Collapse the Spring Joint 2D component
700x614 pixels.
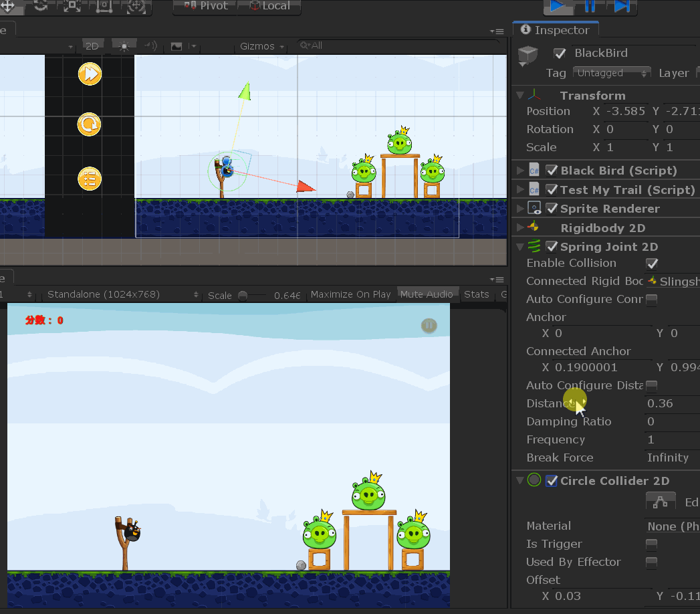pyautogui.click(x=519, y=247)
